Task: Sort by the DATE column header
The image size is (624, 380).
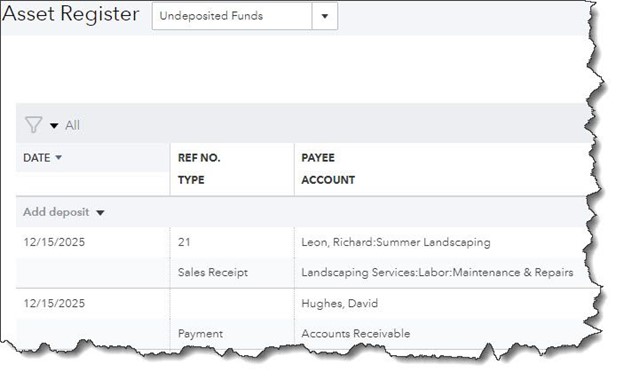Action: (37, 158)
